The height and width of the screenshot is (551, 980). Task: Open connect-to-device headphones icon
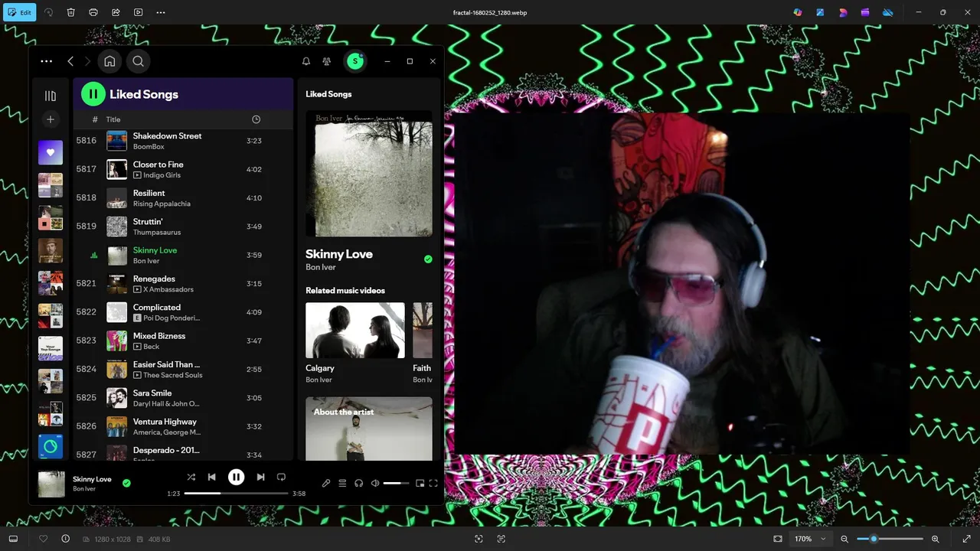pos(358,483)
